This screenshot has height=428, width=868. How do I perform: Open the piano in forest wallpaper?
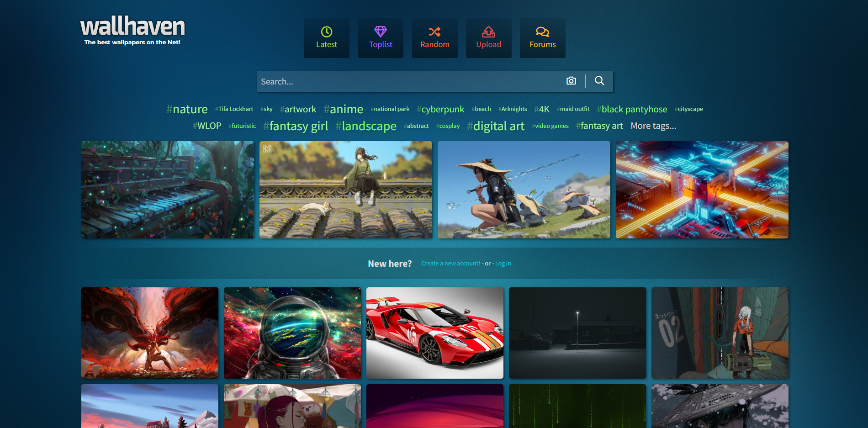(168, 190)
